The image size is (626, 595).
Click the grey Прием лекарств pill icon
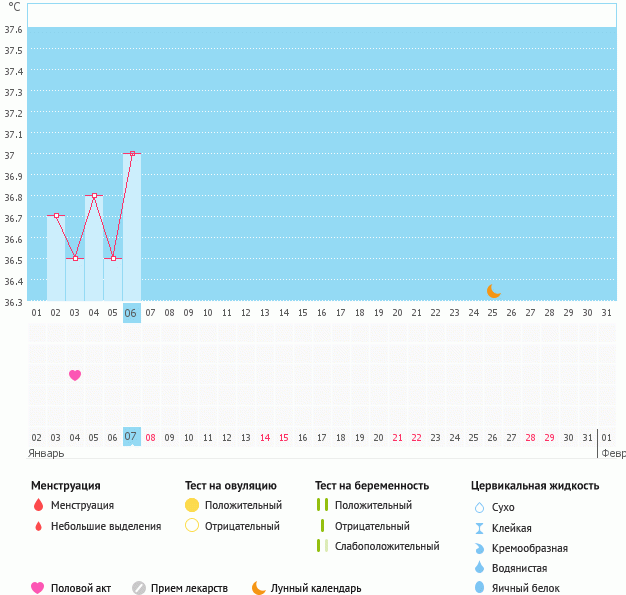coord(139,588)
